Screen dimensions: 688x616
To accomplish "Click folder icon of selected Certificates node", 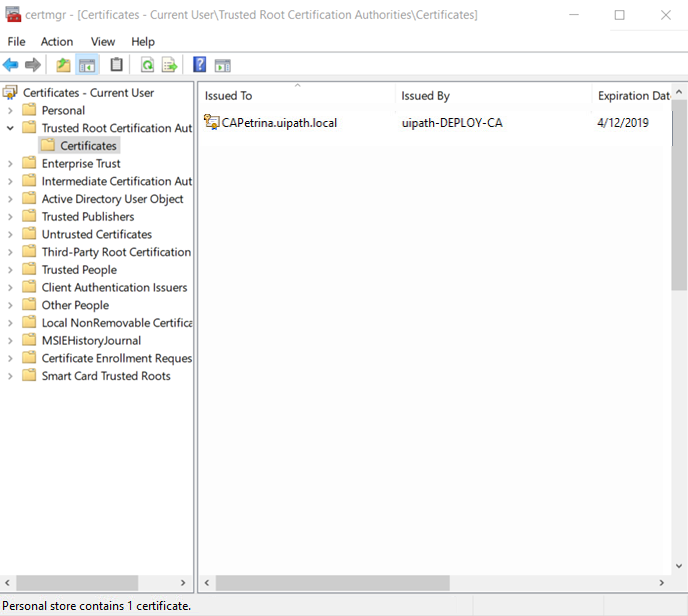I will [x=48, y=145].
